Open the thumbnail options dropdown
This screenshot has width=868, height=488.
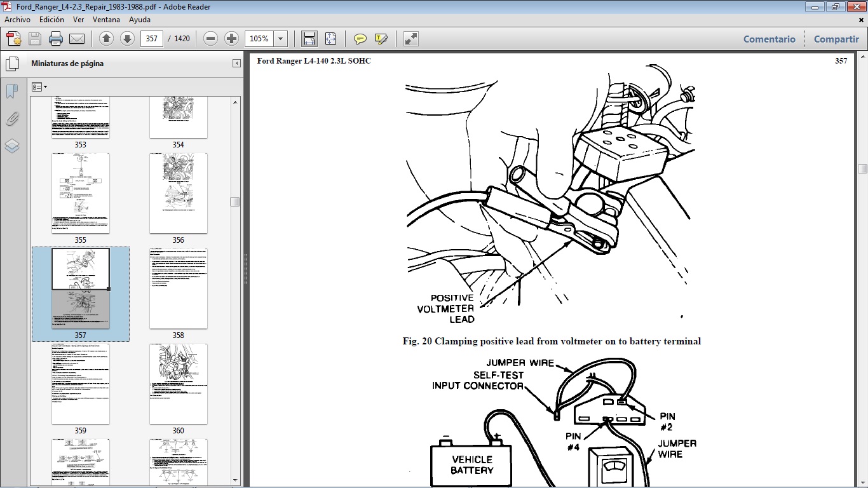39,86
